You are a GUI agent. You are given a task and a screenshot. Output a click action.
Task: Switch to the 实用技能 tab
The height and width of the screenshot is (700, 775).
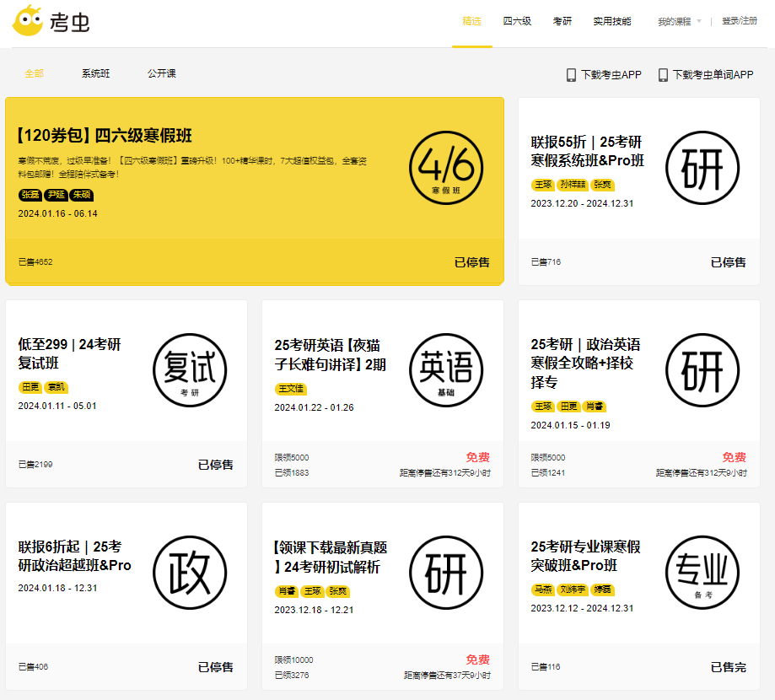612,21
